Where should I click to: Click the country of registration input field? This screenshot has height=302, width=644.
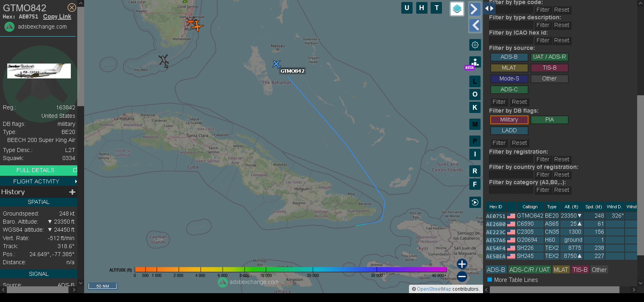(511, 175)
